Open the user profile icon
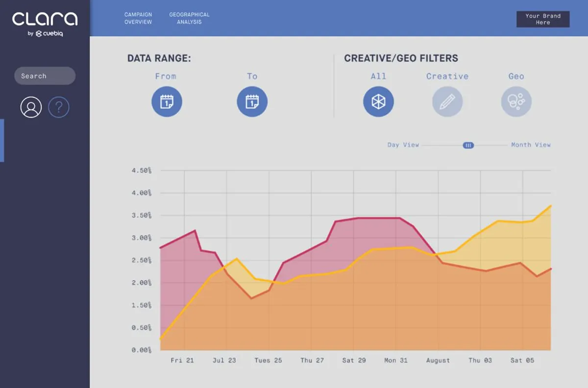 tap(31, 107)
